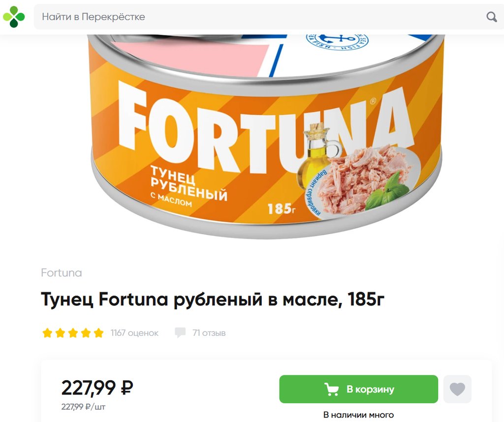
Task: Select the fourth rating star
Action: pyautogui.click(x=86, y=333)
